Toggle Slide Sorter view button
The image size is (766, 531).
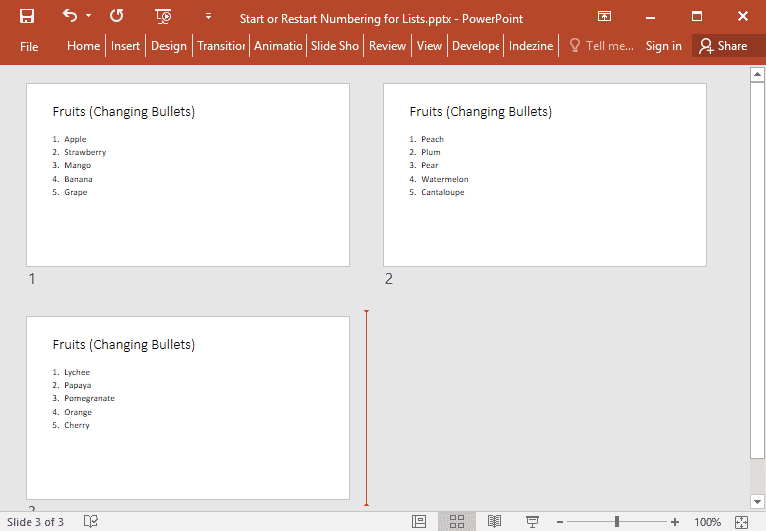456,521
